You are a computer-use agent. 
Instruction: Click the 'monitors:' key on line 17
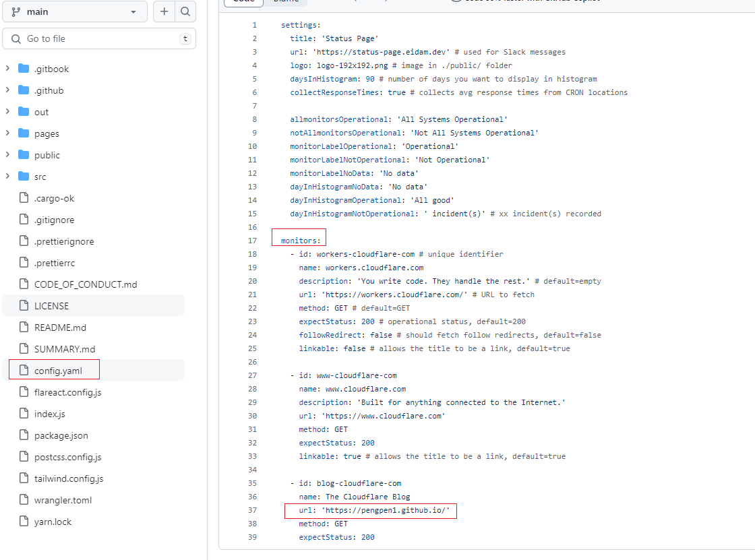(301, 241)
